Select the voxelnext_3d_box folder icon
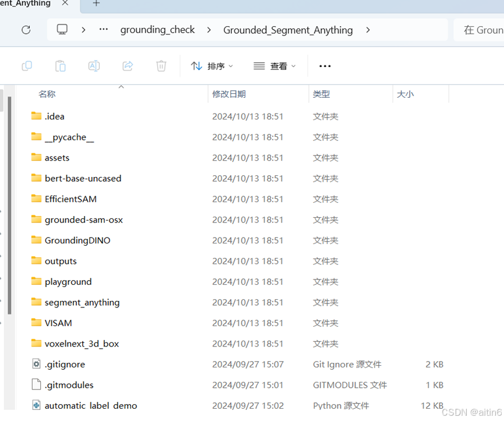 [36, 343]
